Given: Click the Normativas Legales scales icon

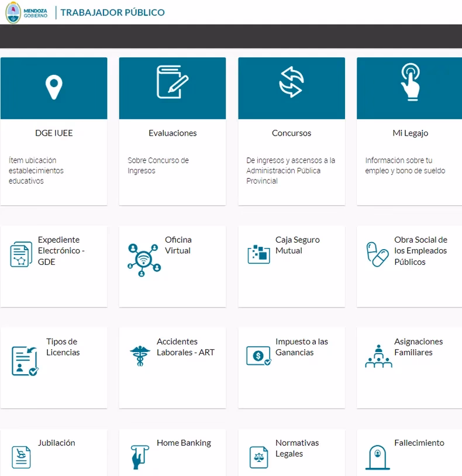Looking at the screenshot, I should tap(258, 457).
